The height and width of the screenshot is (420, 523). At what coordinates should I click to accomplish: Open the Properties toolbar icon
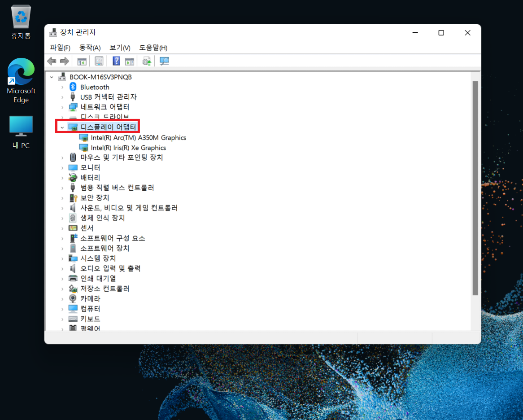tap(99, 61)
